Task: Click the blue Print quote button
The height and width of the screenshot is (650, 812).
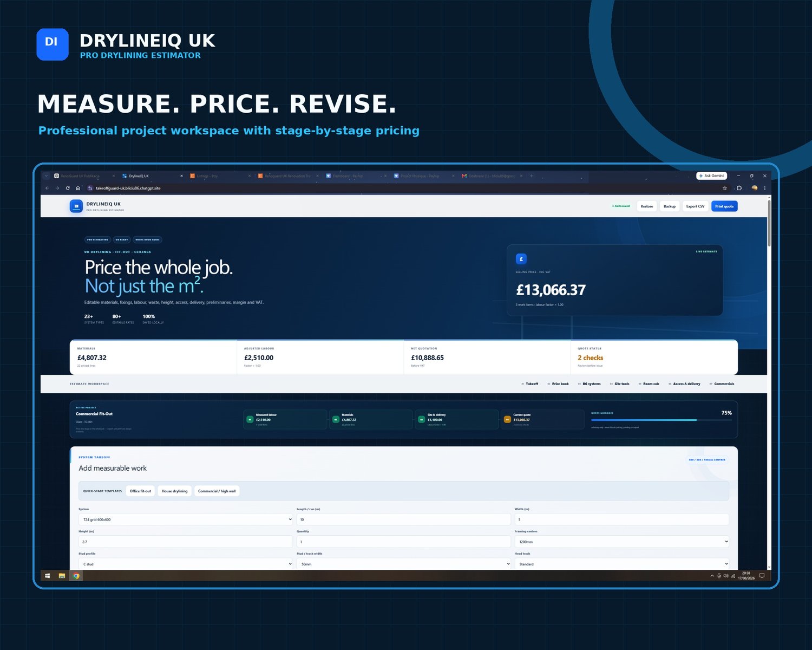Action: tap(724, 206)
